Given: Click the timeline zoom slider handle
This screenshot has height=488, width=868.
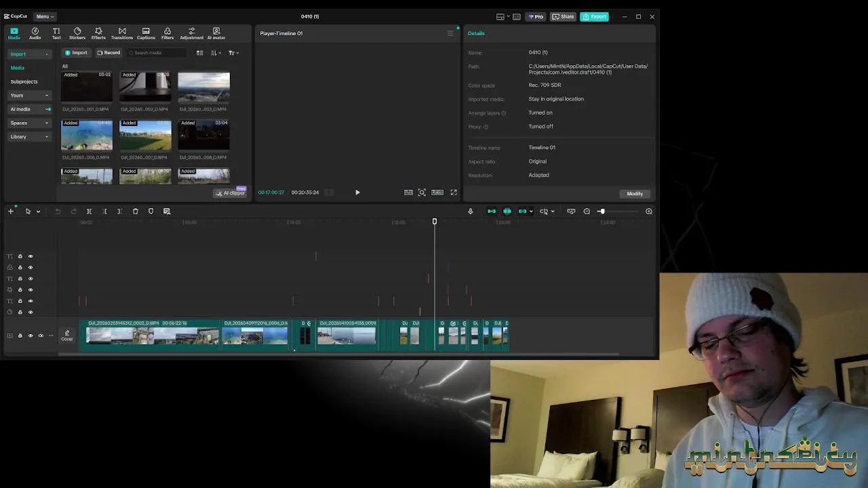Looking at the screenshot, I should (601, 211).
